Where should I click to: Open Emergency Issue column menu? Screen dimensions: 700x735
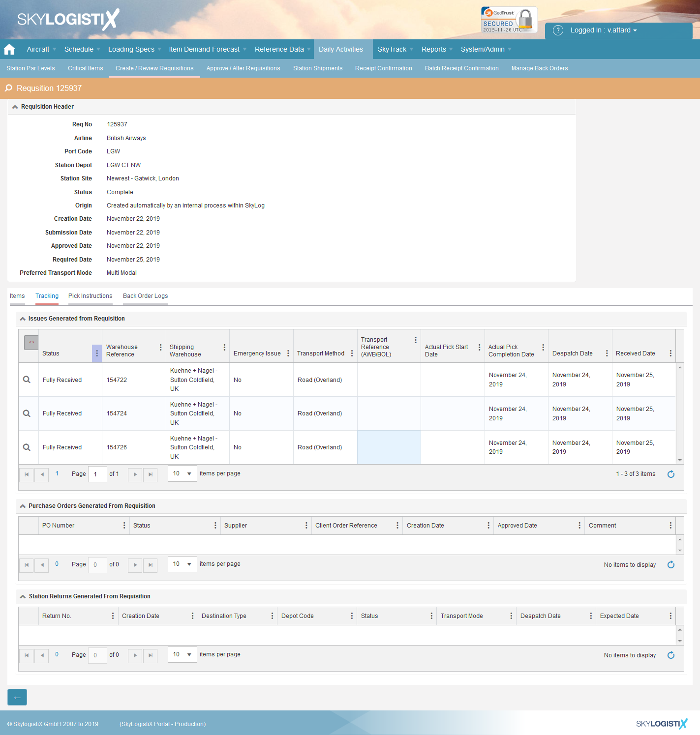pyautogui.click(x=288, y=353)
